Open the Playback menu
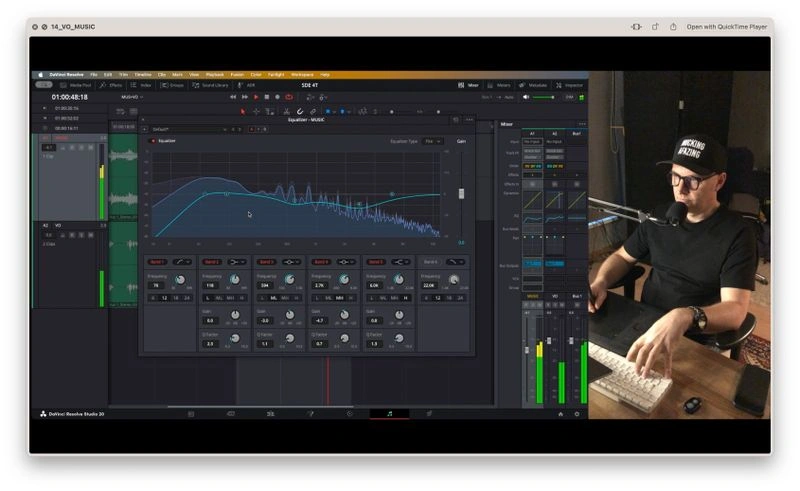 click(215, 75)
